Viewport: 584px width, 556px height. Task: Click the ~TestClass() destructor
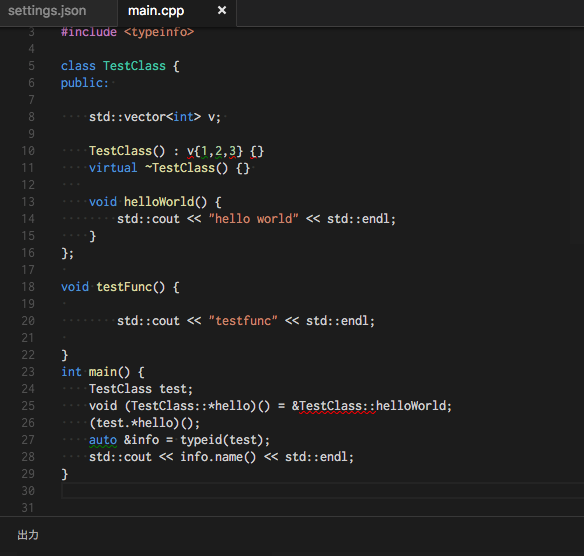(x=186, y=168)
